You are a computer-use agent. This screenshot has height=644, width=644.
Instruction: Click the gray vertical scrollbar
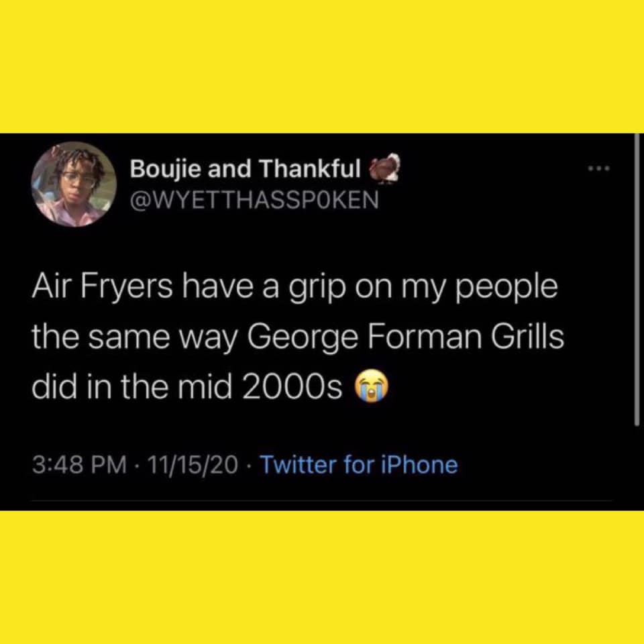pos(636,280)
